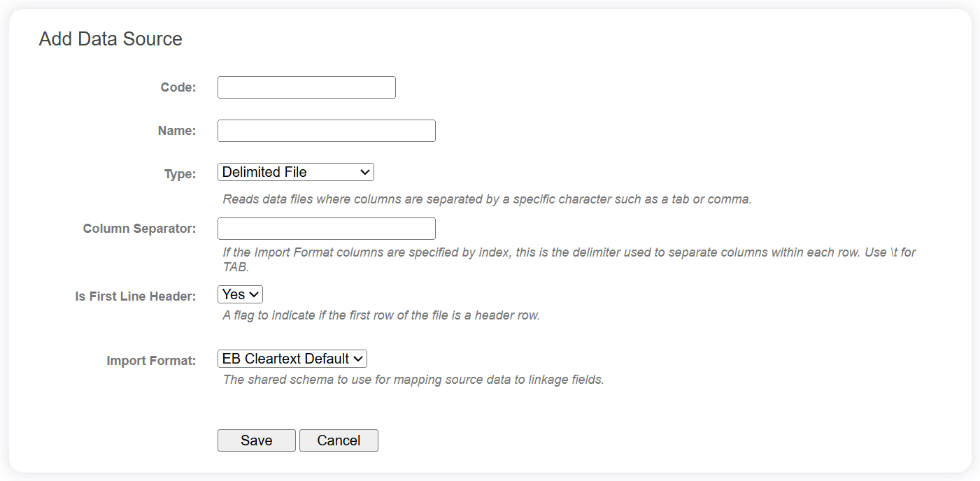Click the Column Separator label
Screen dimensions: 980x481
click(x=139, y=228)
